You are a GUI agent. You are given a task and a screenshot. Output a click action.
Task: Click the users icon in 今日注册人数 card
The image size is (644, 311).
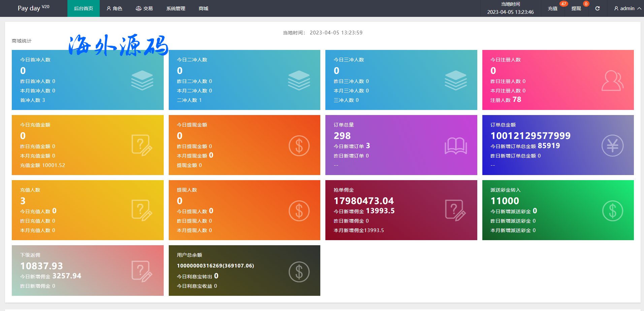pyautogui.click(x=612, y=81)
